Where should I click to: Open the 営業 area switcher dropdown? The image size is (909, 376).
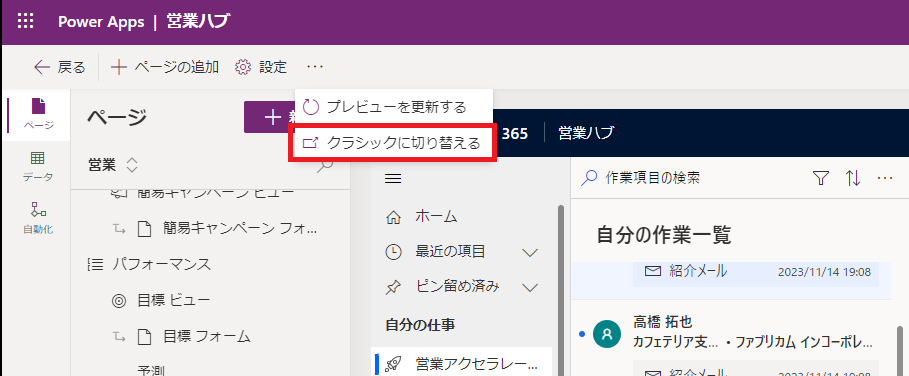[113, 166]
